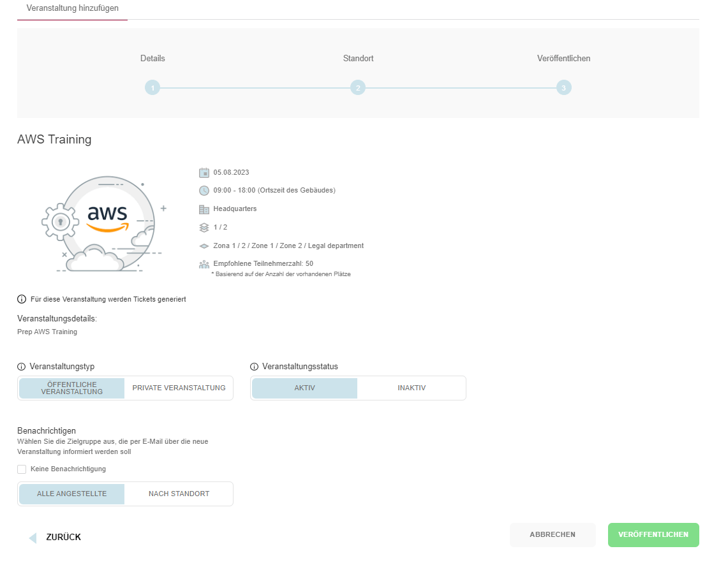
Task: Choose Nach Standort notification group
Action: click(179, 494)
